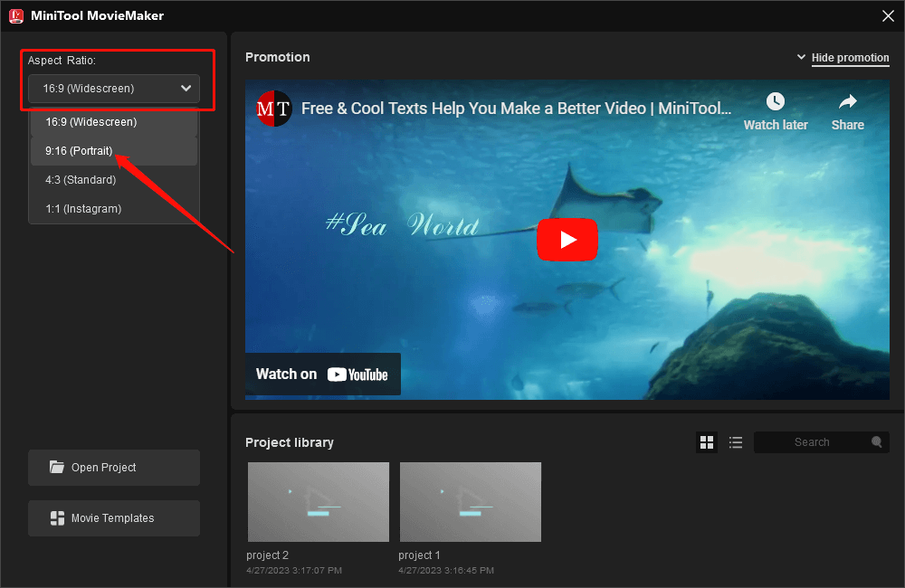Click the Open Project button
The height and width of the screenshot is (588, 905).
[x=114, y=468]
